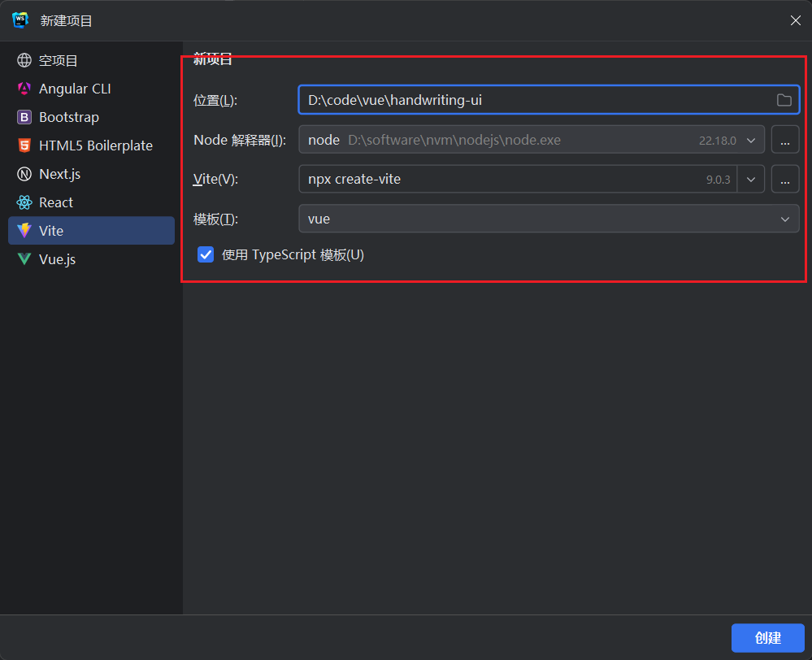Screen dimensions: 812x660
Task: Select Bootstrap project type
Action: coord(91,117)
